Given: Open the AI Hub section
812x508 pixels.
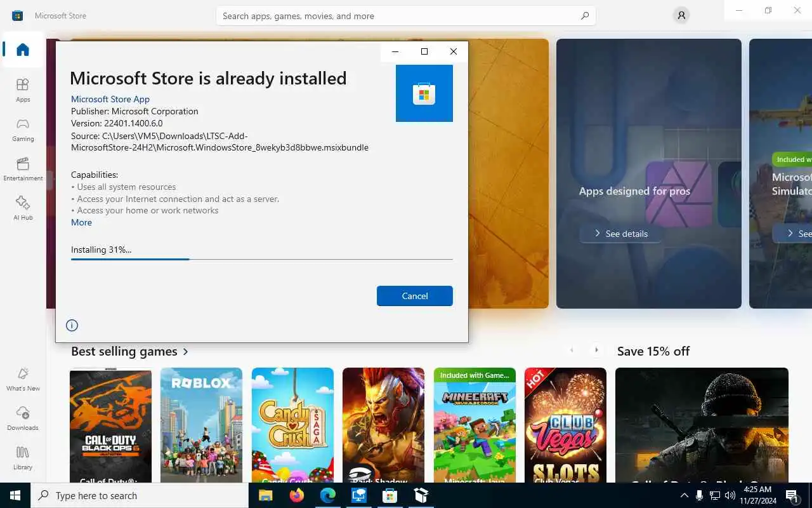Looking at the screenshot, I should (x=23, y=208).
